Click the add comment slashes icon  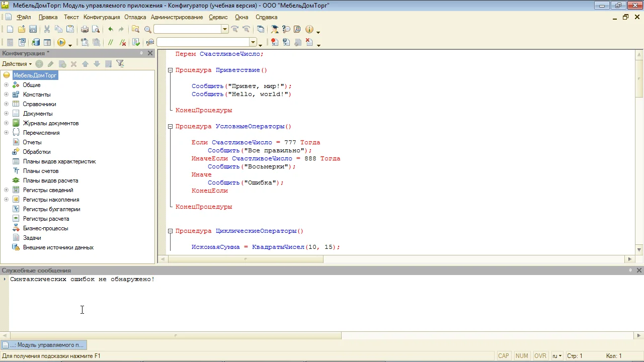tap(111, 43)
